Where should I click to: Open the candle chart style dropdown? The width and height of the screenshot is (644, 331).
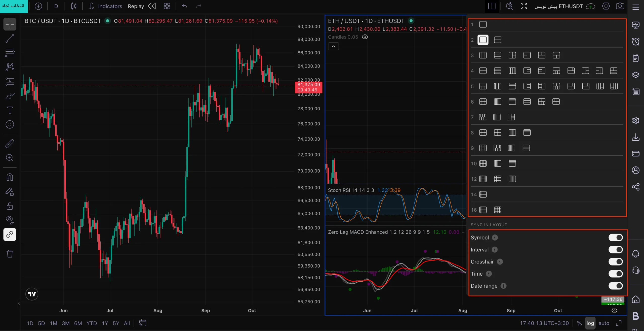point(74,6)
